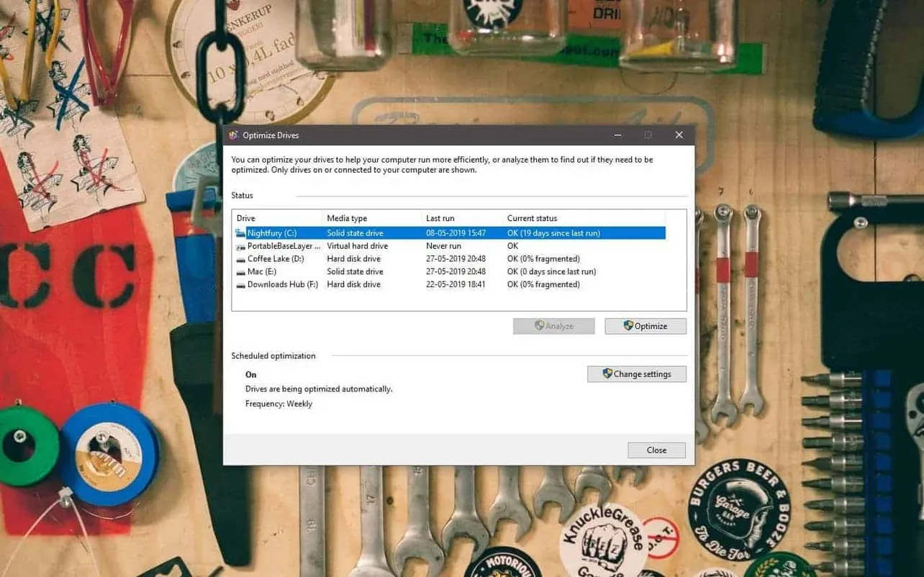Click the disabled Analyze button
924x577 pixels.
pyautogui.click(x=553, y=325)
